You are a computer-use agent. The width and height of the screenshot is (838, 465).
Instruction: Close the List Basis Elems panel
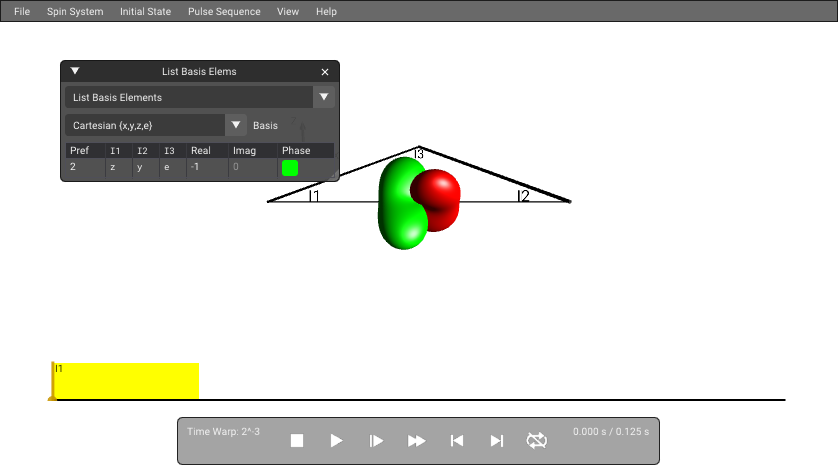click(x=325, y=72)
